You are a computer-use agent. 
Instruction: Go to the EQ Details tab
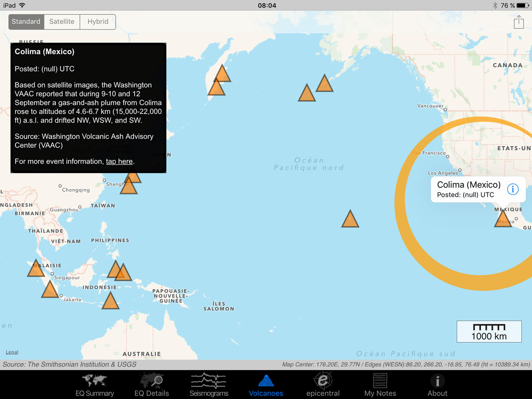[x=152, y=385]
